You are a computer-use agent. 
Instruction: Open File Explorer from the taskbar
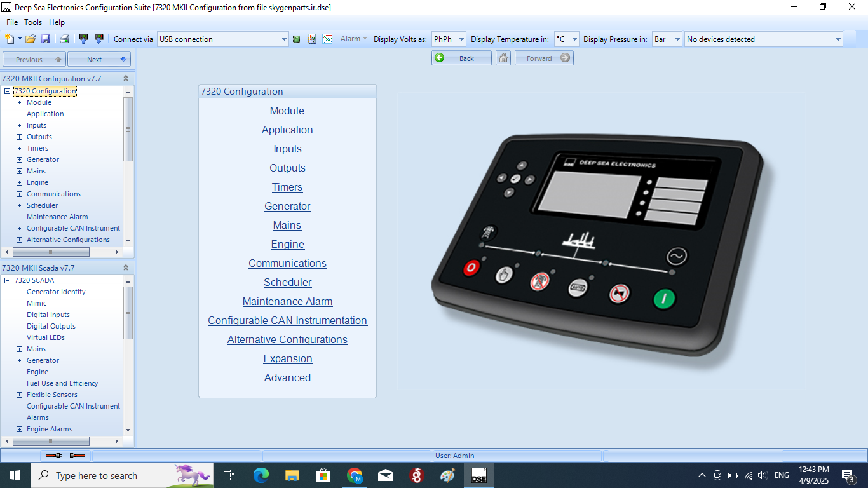(292, 475)
